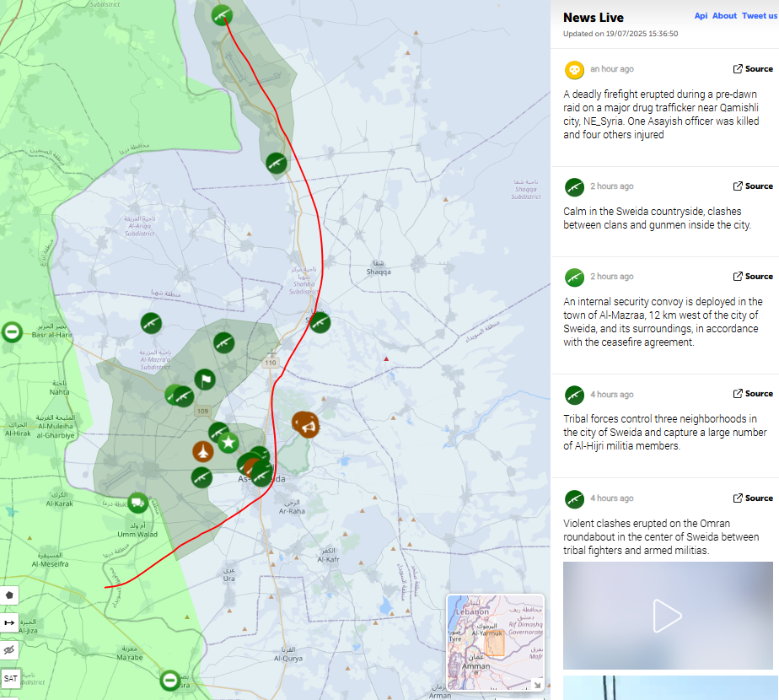The image size is (779, 700).
Task: Open the brown airplane marker
Action: [x=202, y=451]
